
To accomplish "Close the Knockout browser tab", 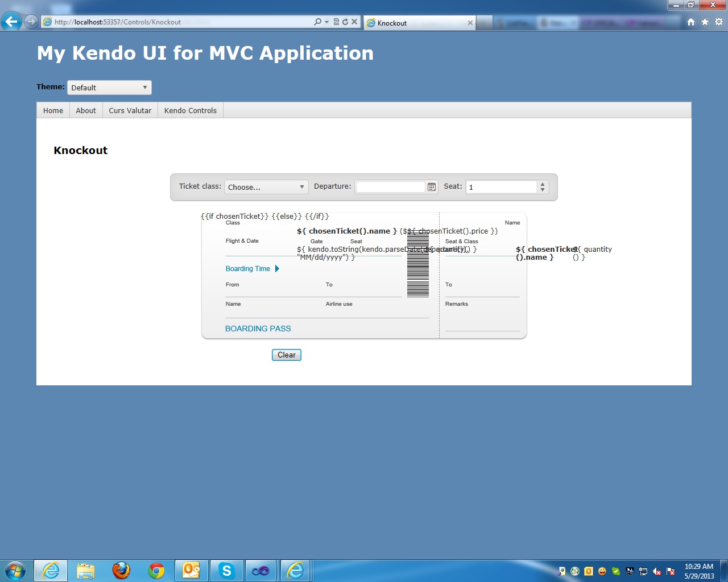I will pyautogui.click(x=470, y=23).
